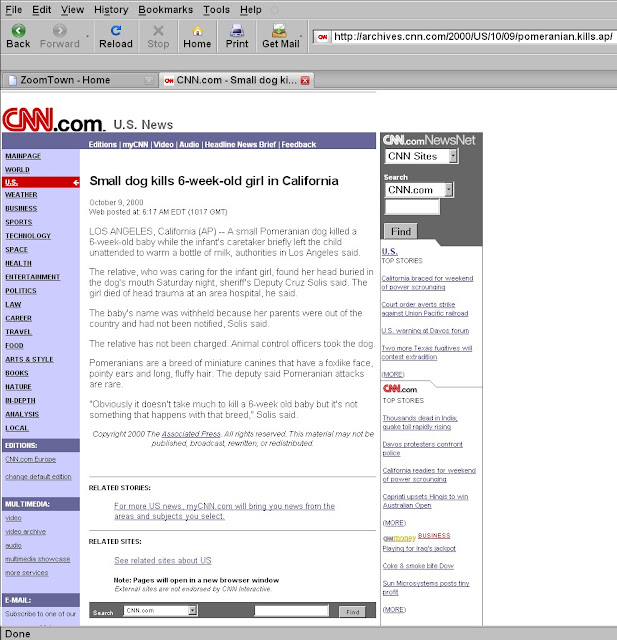Click the bottom search text field

(x=291, y=611)
